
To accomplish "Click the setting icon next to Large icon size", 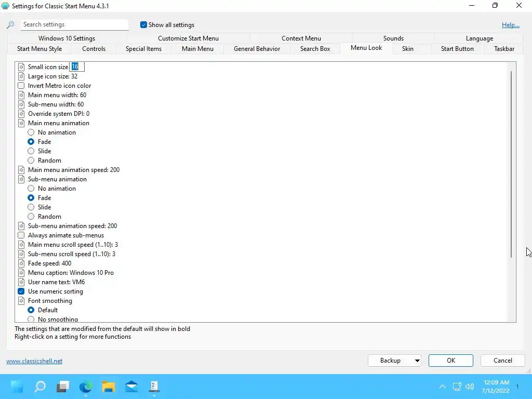I will tap(21, 76).
